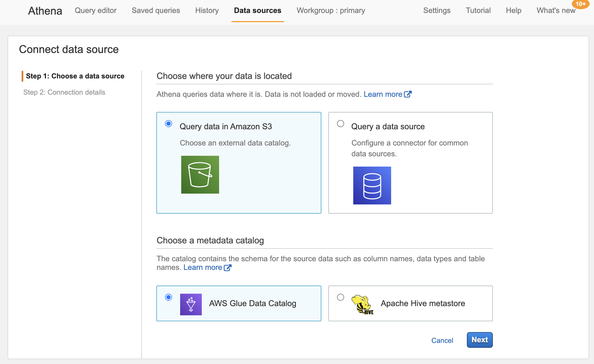
Task: Click the green Amazon S3 bucket icon
Action: click(x=200, y=175)
